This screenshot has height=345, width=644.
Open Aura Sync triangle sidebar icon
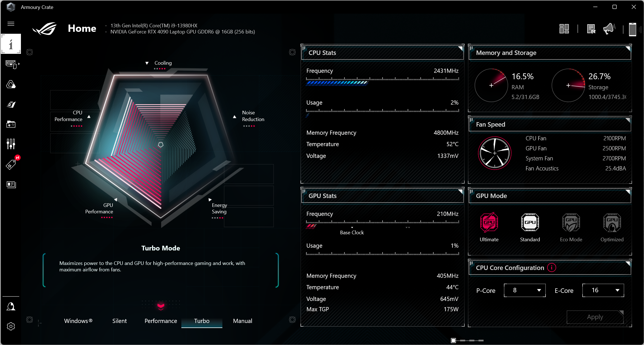pos(11,84)
